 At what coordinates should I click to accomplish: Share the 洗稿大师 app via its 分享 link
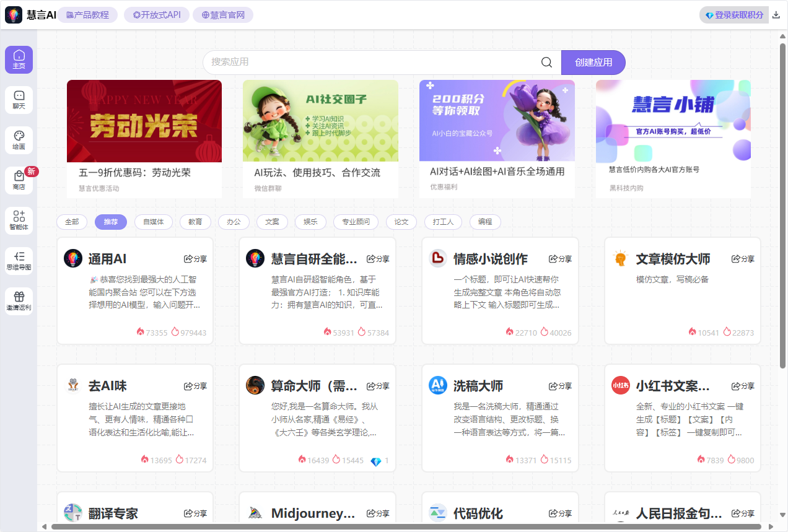(559, 385)
